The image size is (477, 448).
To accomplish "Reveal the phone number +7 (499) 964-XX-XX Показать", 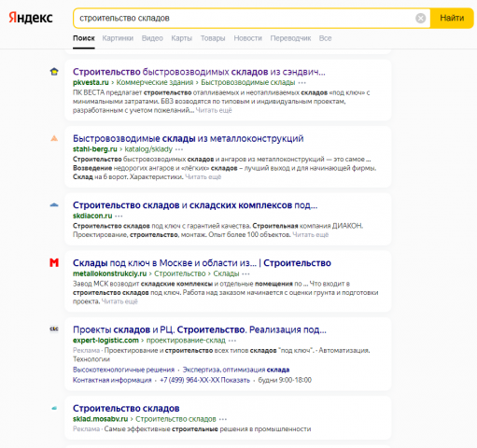I will (x=204, y=380).
